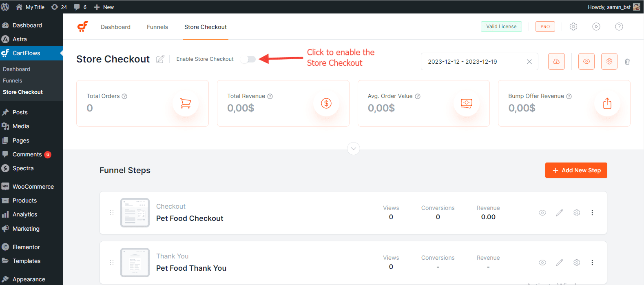The height and width of the screenshot is (285, 644).
Task: Switch to the Funnels tab
Action: coord(157,27)
